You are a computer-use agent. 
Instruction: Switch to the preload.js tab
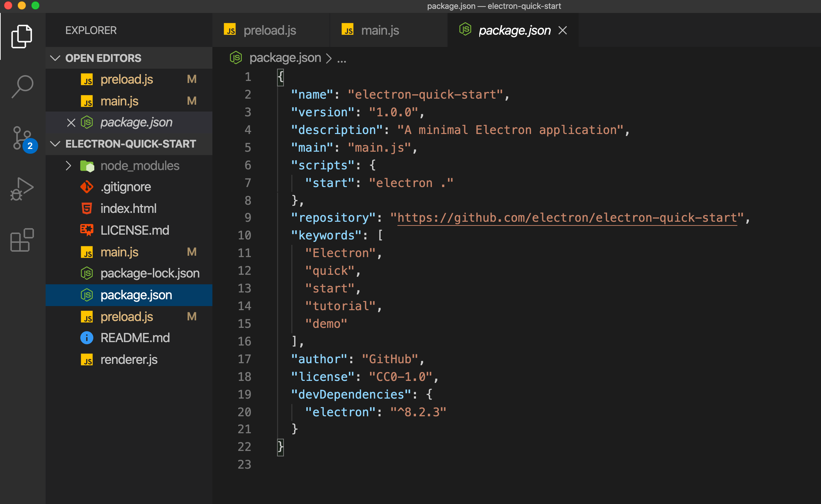pos(270,31)
